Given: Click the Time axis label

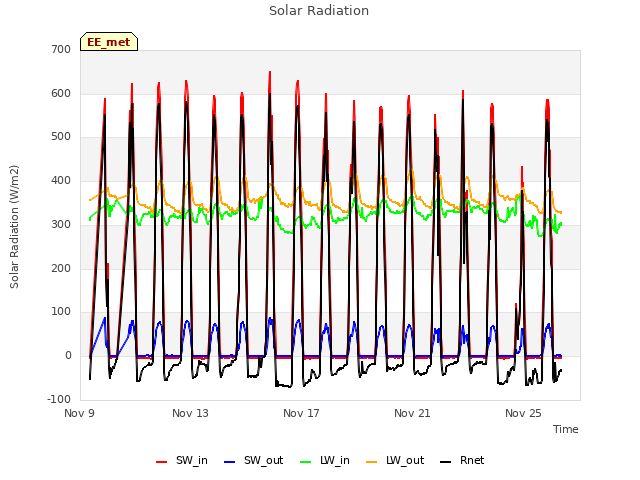Looking at the screenshot, I should pos(566,429).
